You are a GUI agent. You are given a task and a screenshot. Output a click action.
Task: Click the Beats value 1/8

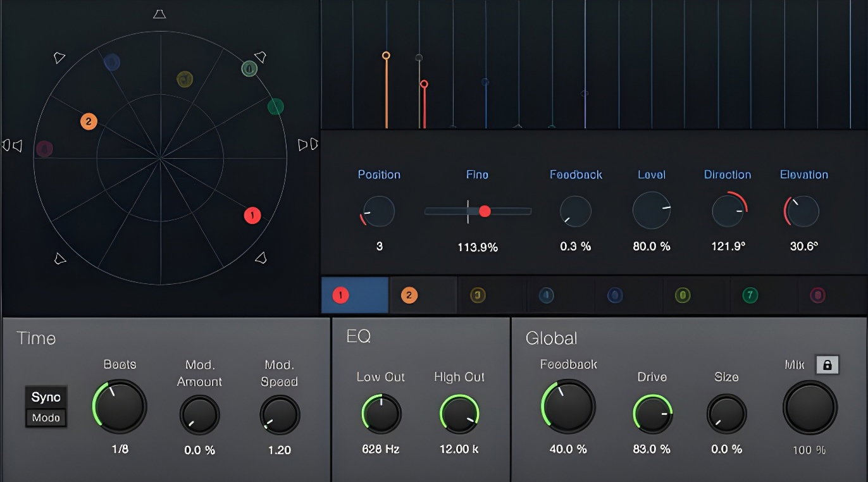pyautogui.click(x=119, y=450)
